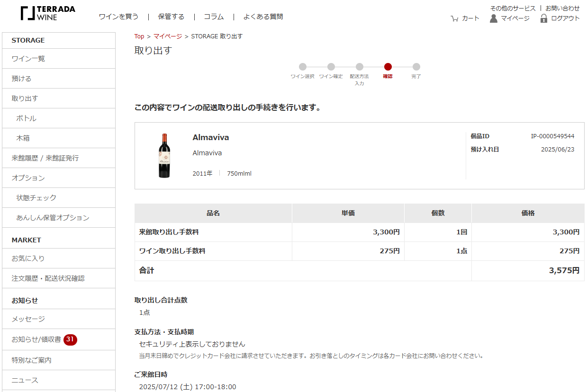Click the マイページ breadcrumb link

[168, 36]
